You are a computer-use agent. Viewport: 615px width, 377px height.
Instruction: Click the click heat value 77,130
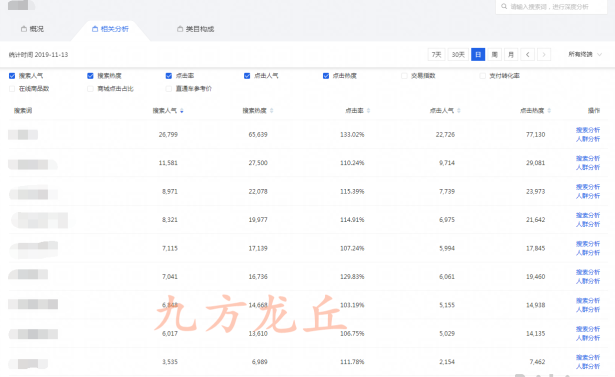[x=535, y=135]
